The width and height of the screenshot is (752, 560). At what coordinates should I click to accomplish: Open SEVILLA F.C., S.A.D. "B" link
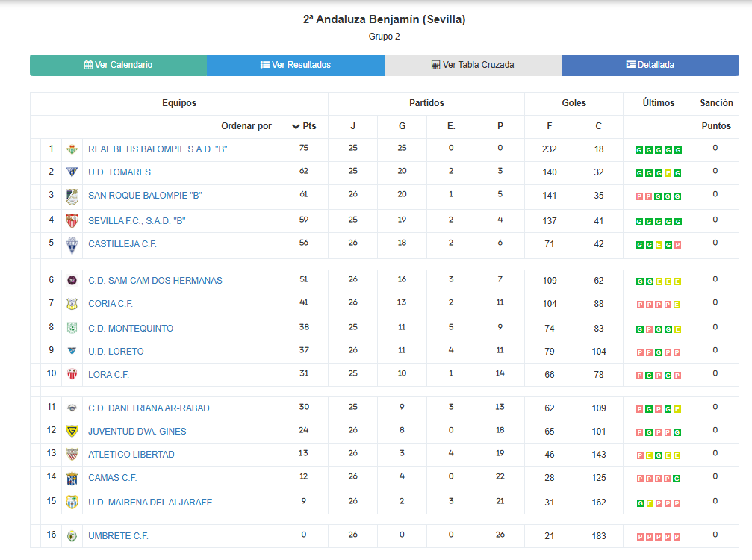click(x=137, y=221)
